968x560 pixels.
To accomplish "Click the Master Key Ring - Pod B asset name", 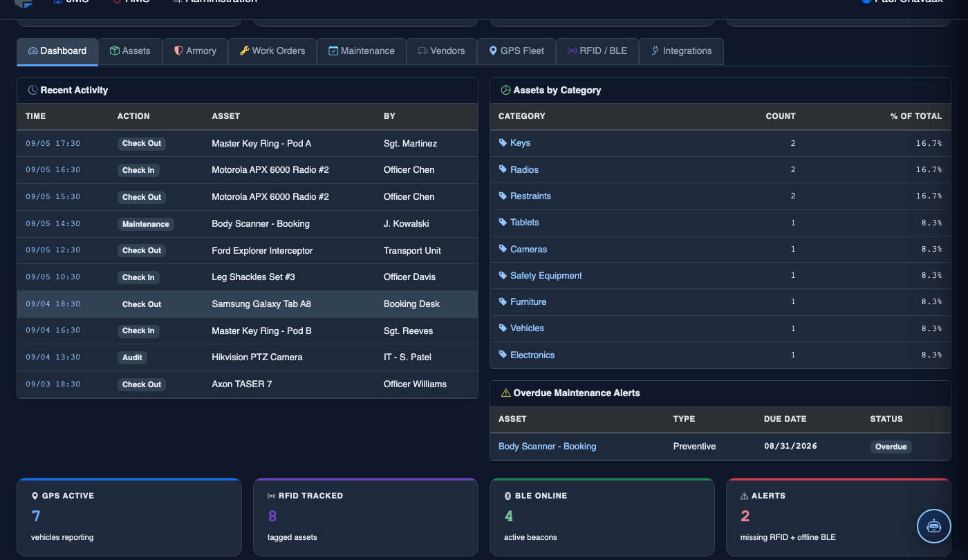I will 261,331.
